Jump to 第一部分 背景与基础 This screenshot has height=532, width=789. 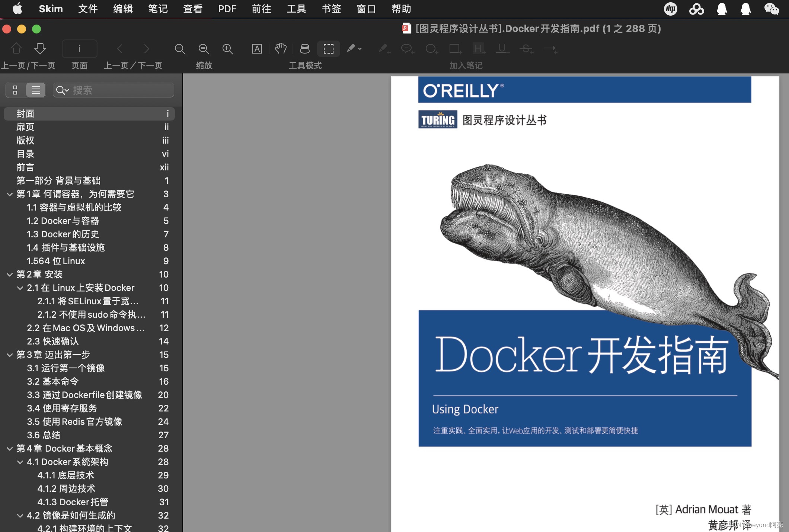(89, 180)
